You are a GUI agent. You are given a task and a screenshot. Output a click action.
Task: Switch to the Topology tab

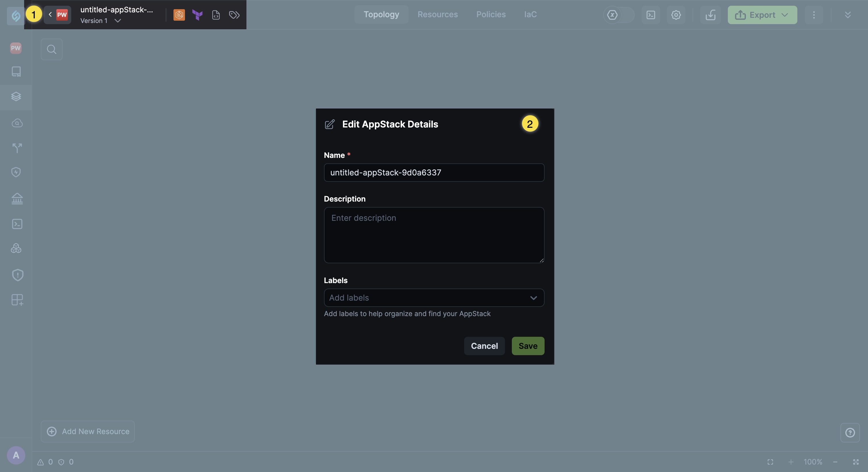[x=381, y=14]
